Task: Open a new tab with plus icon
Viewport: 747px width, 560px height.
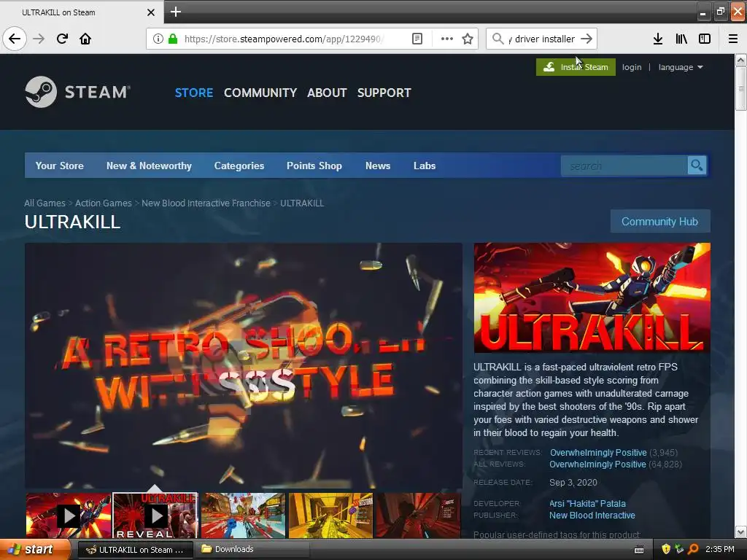Action: 176,12
